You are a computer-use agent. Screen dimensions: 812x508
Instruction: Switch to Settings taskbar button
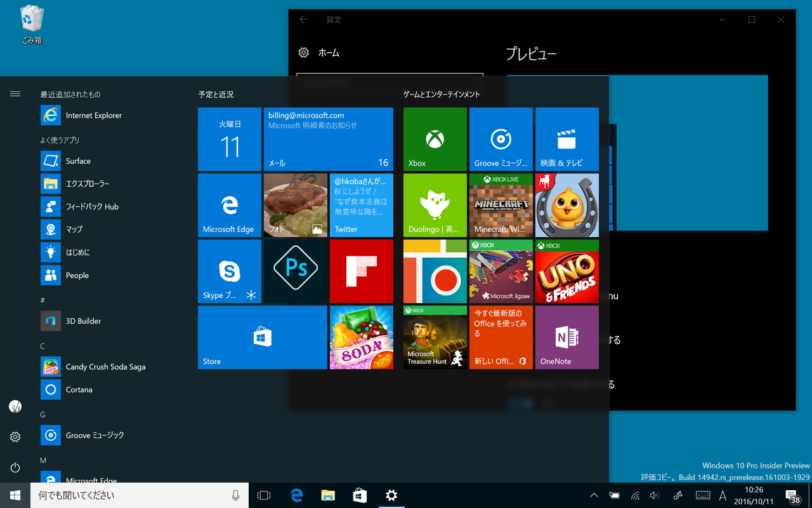[x=391, y=495]
